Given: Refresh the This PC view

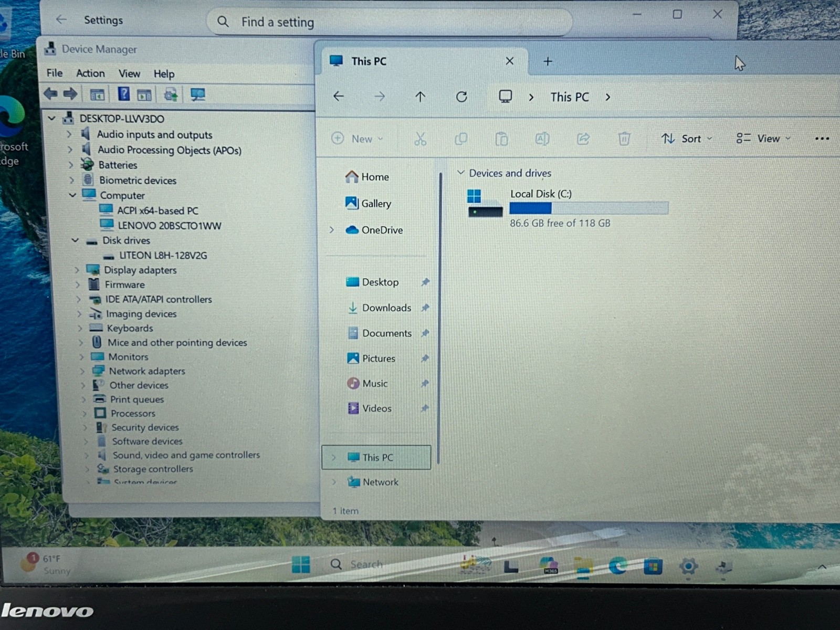Looking at the screenshot, I should point(461,97).
